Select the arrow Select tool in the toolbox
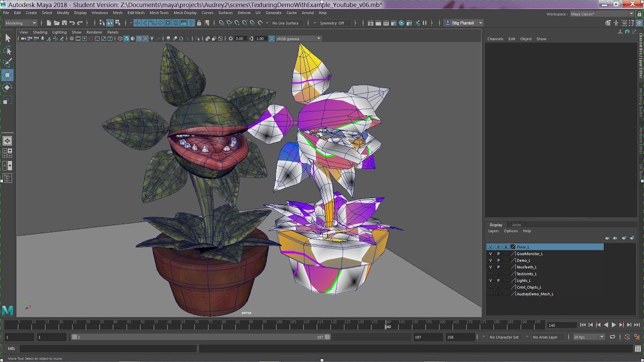Viewport: 644px width, 362px height. [8, 38]
